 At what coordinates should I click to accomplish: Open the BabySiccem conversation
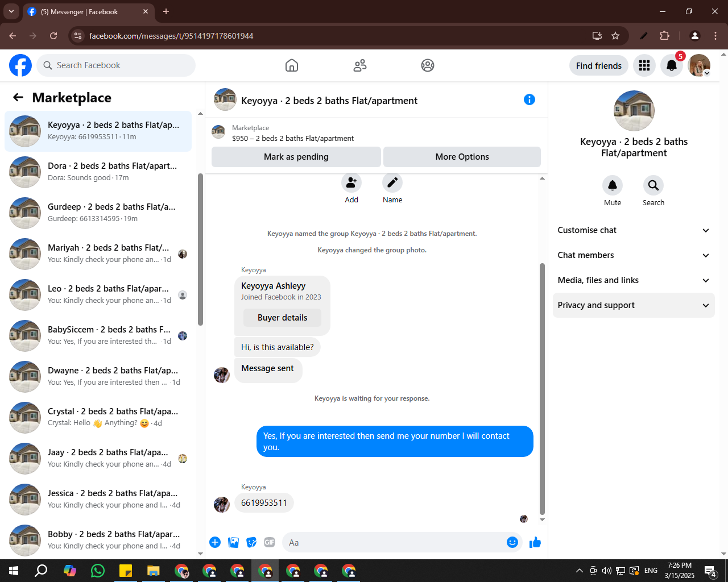98,335
